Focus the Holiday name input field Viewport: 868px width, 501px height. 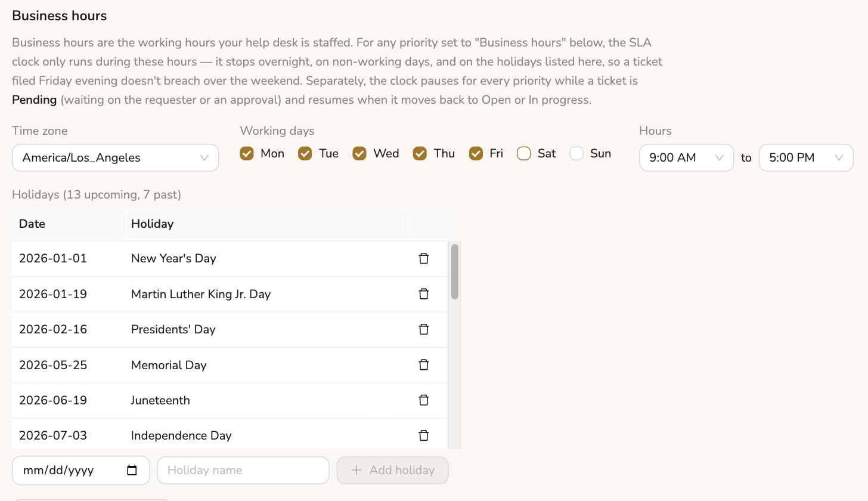click(243, 470)
